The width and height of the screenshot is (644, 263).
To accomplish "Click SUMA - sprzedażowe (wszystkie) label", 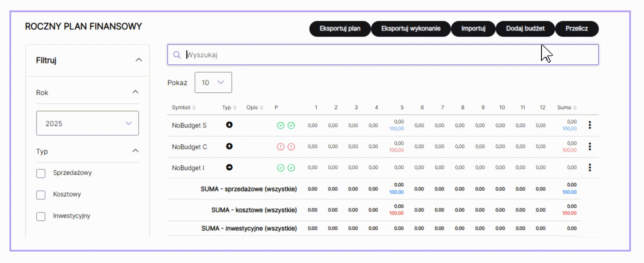I will [249, 189].
